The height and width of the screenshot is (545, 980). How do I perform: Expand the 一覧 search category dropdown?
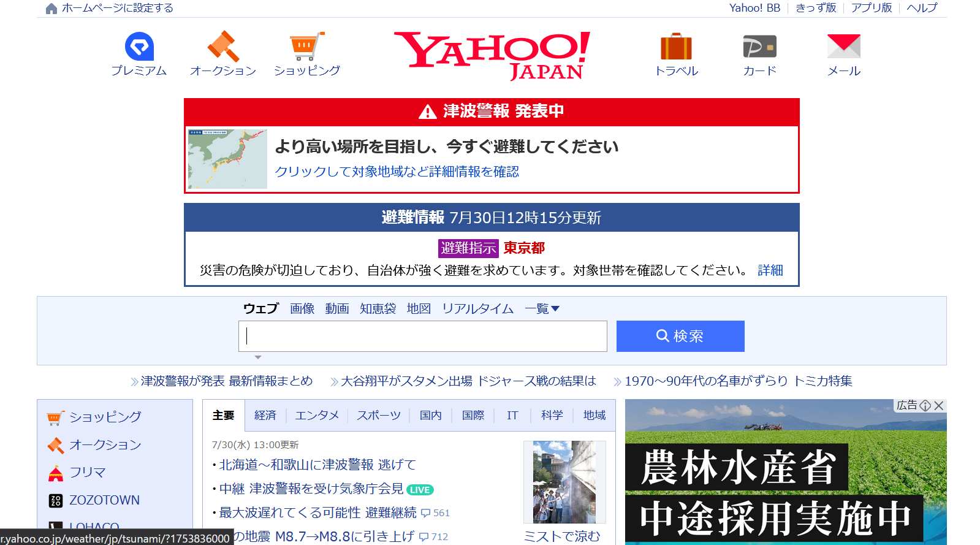pos(542,308)
